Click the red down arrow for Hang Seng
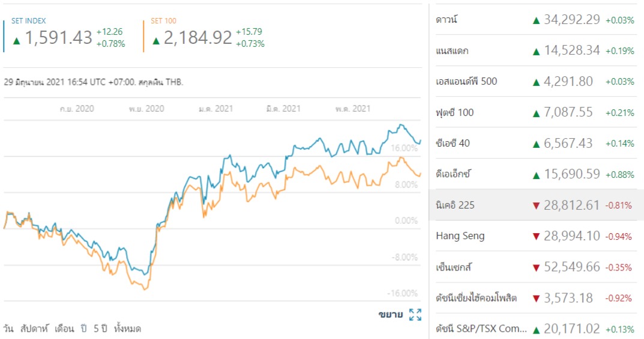Viewport: 644px width, 339px height. [x=536, y=236]
